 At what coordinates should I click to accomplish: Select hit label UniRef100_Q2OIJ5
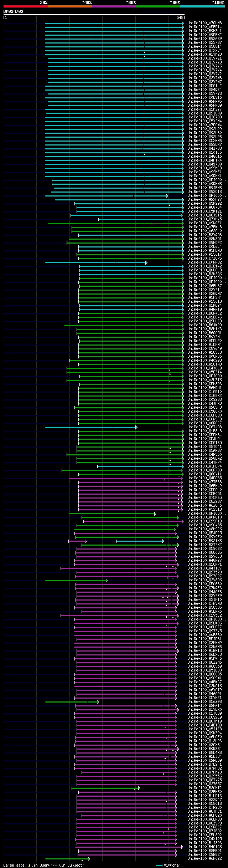(x=204, y=153)
